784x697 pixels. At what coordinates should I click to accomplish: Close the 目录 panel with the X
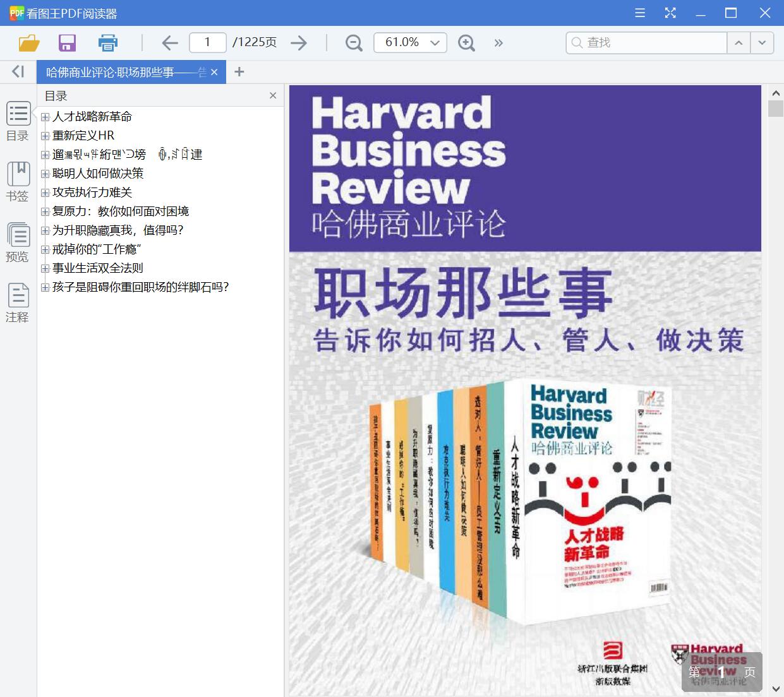tap(273, 95)
